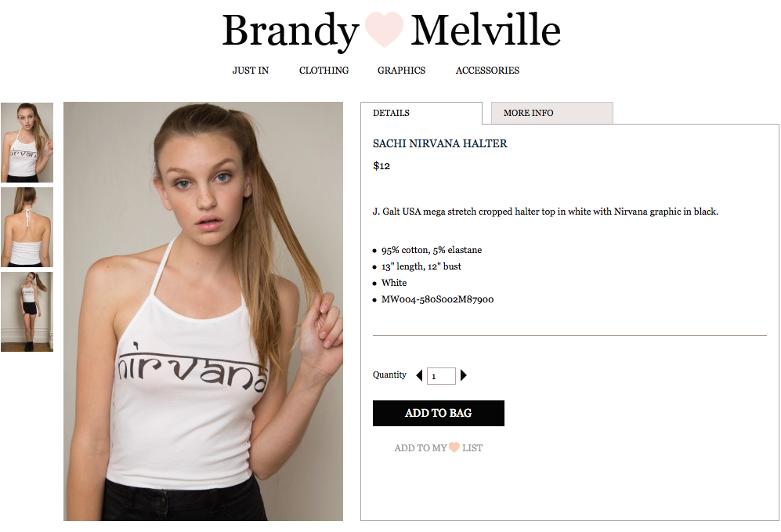Open the ACCESSORIES menu

coord(487,71)
